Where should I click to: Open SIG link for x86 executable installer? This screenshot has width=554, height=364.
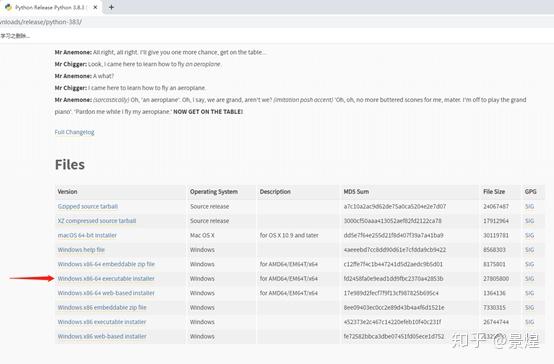[x=529, y=322]
